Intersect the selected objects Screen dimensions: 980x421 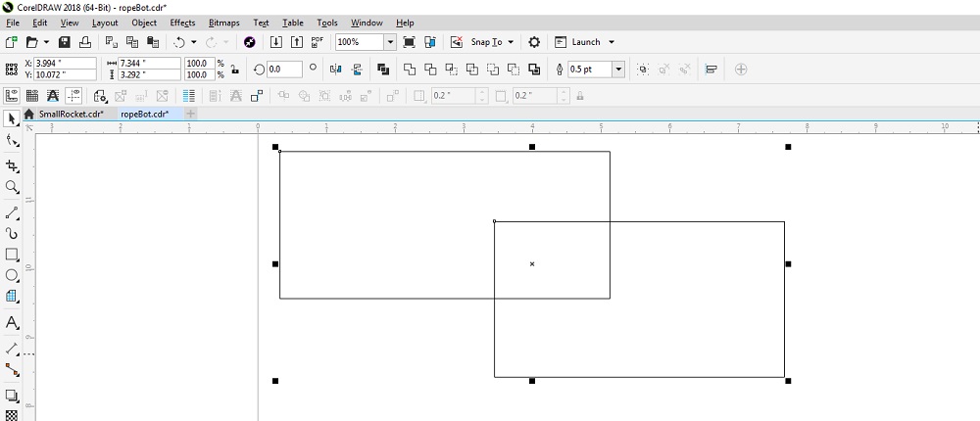click(x=451, y=70)
